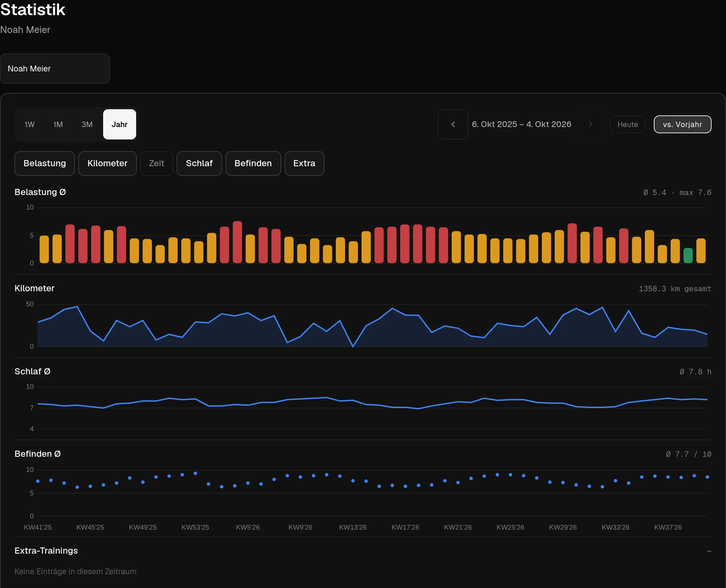
Task: Click the KW17'26 axis label
Action: coord(405,527)
